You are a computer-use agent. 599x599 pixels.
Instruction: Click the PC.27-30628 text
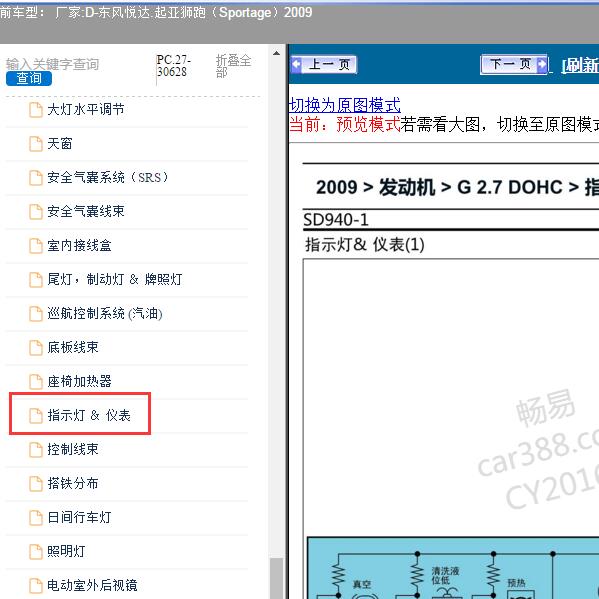(174, 66)
